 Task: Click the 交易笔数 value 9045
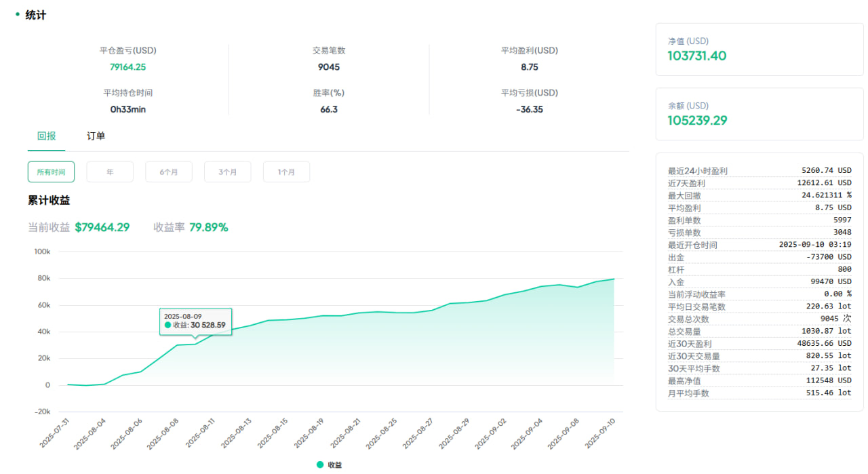point(329,67)
